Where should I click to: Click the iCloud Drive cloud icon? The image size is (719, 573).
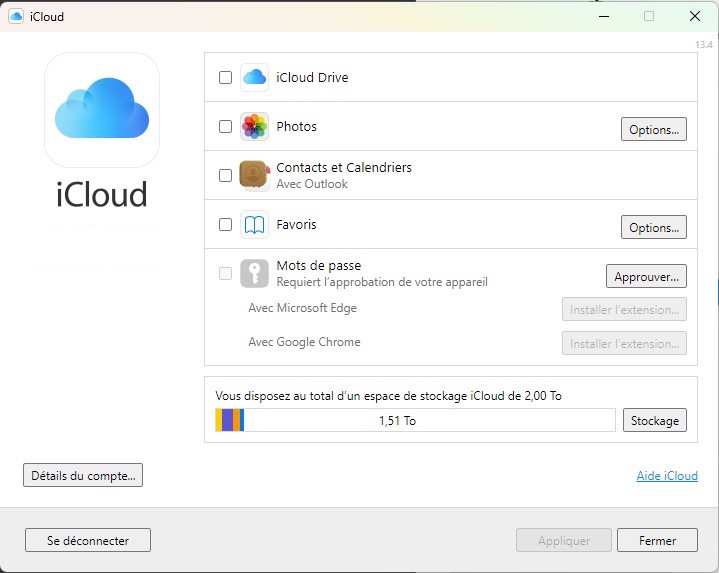coord(254,77)
